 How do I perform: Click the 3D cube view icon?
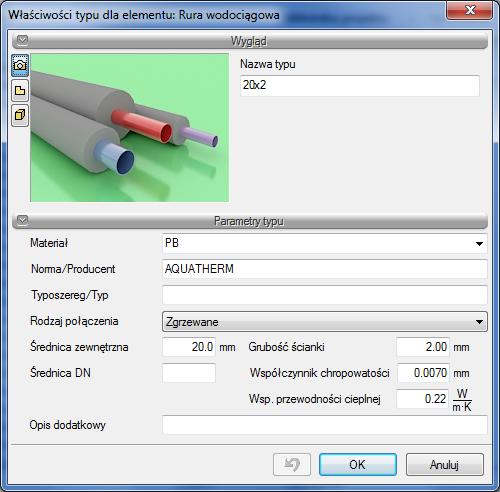(20, 115)
